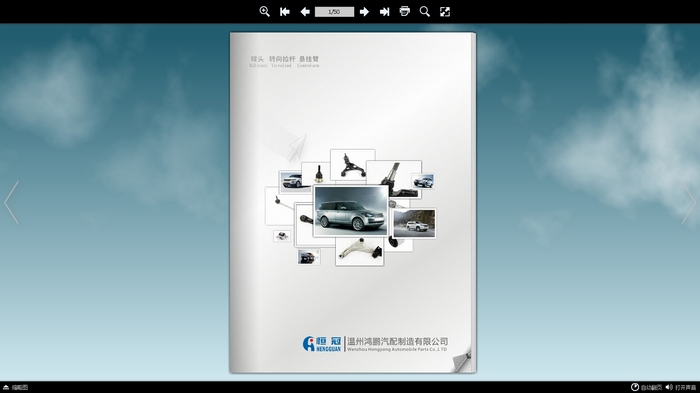Flip the curled page corner
Screen dimensions: 700x393
tap(462, 361)
